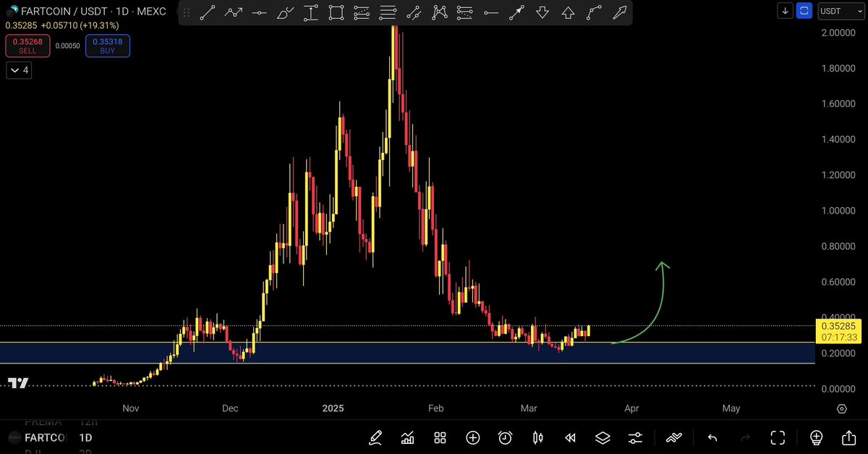Click the down arrow button beside USDT

point(786,11)
